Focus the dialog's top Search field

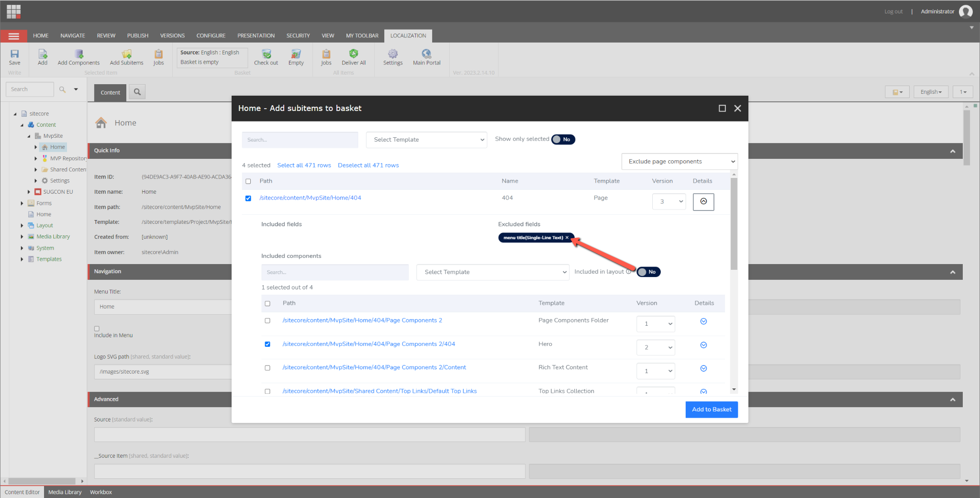click(x=300, y=140)
